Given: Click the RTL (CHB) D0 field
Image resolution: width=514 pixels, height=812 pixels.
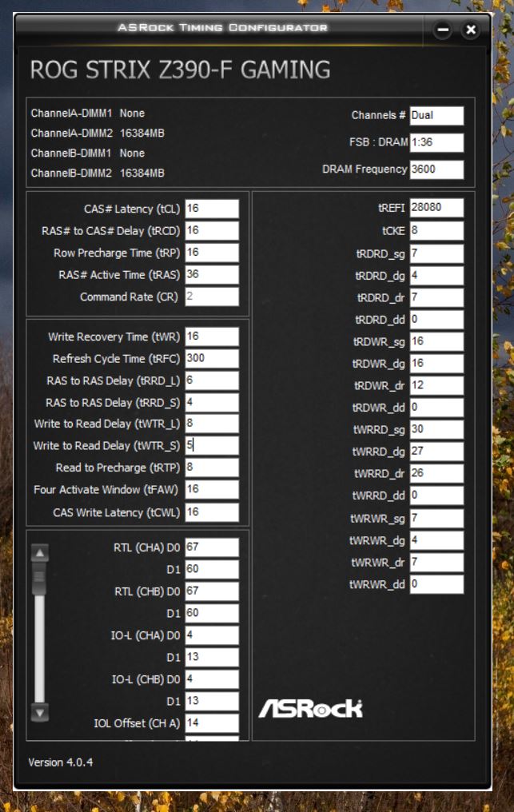Looking at the screenshot, I should (x=212, y=591).
